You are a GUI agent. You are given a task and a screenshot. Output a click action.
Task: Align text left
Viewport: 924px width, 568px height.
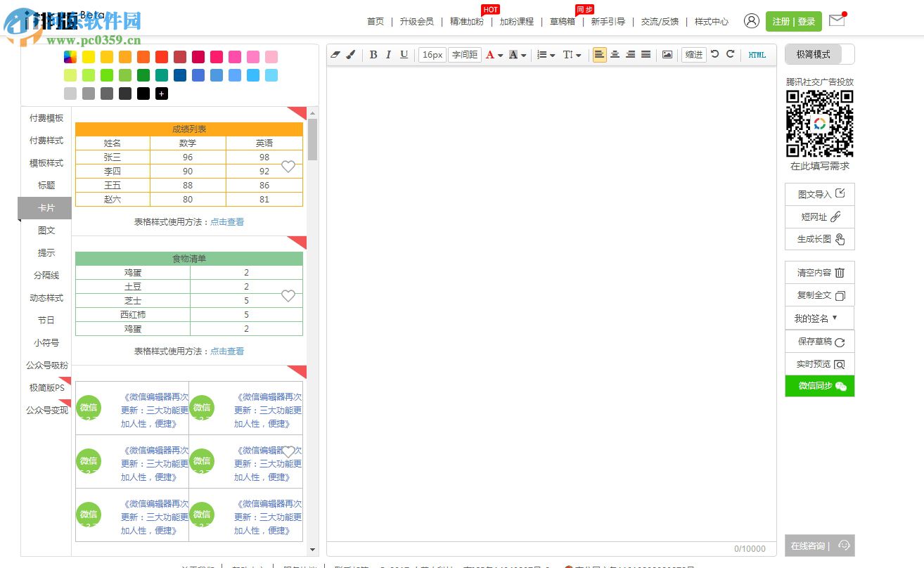click(x=600, y=55)
